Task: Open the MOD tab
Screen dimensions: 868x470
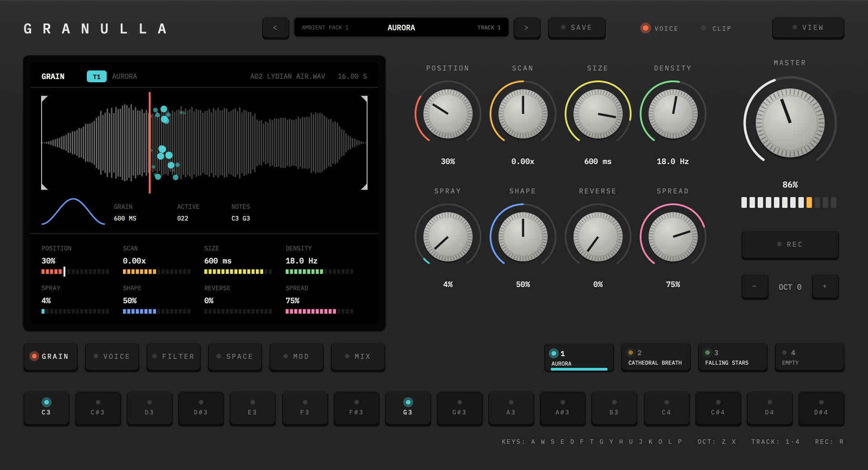Action: pyautogui.click(x=297, y=357)
